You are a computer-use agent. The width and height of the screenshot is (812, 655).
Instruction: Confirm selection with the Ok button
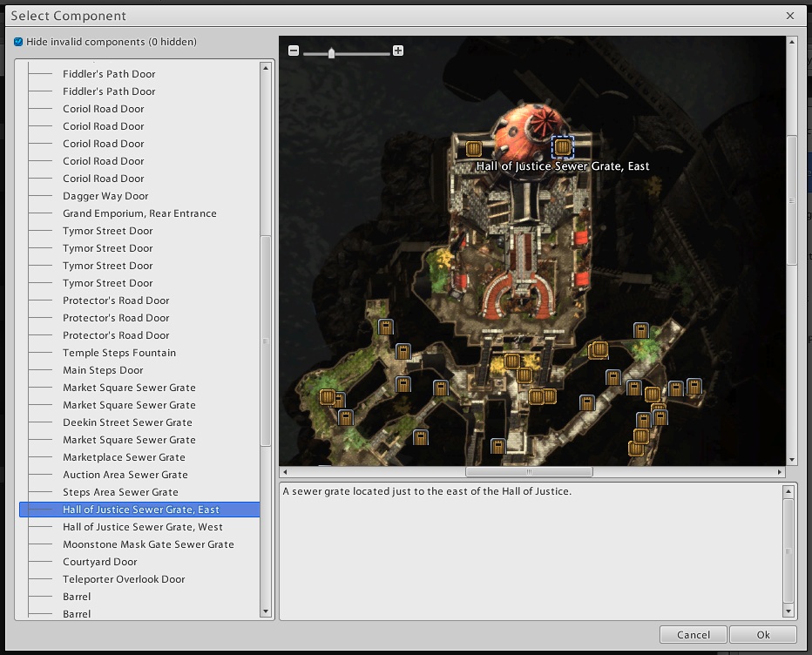tap(763, 635)
